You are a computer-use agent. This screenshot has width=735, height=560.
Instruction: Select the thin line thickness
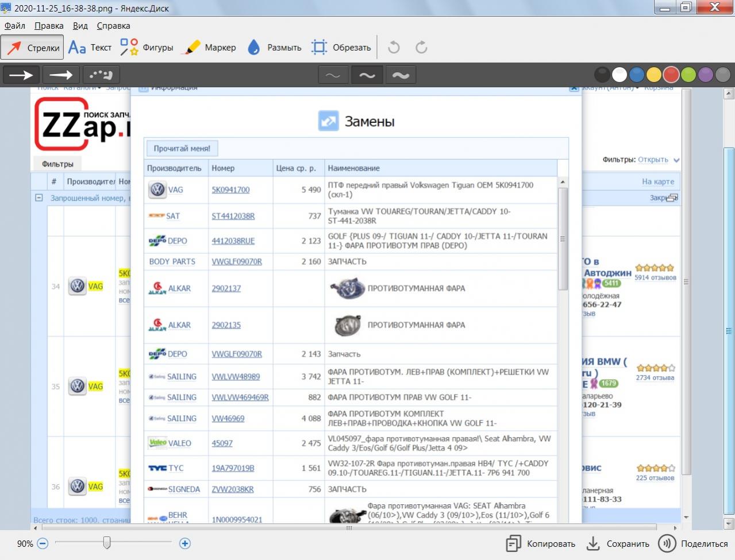(x=333, y=75)
